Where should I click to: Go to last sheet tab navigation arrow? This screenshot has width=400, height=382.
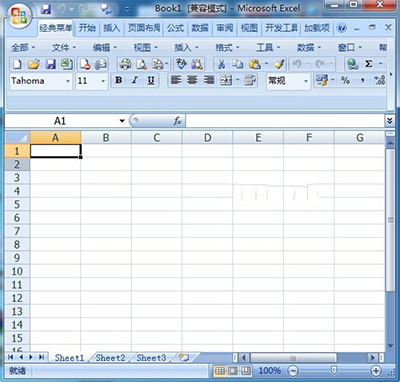(x=41, y=357)
